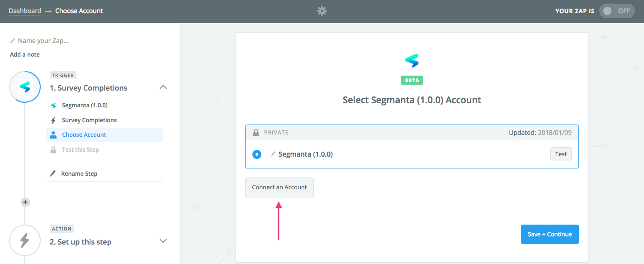Click Rename Step in the sidebar

[x=79, y=173]
